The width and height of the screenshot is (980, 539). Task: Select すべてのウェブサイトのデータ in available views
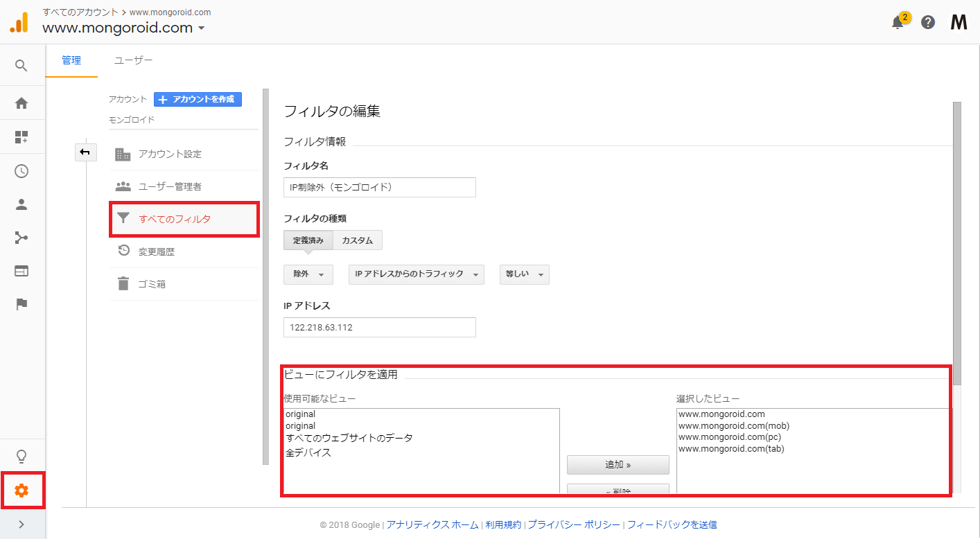349,438
